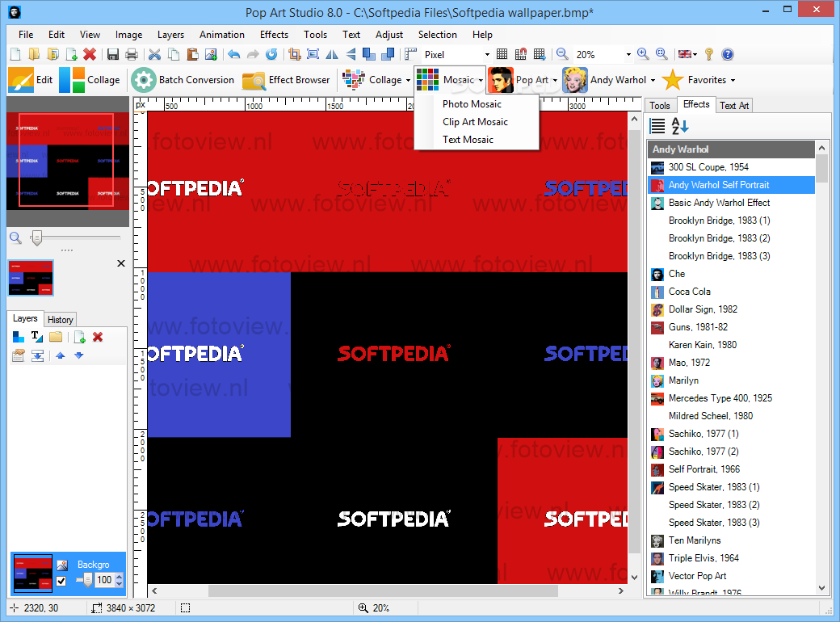Toggle the ruler display icon
The height and width of the screenshot is (622, 840).
[x=410, y=54]
